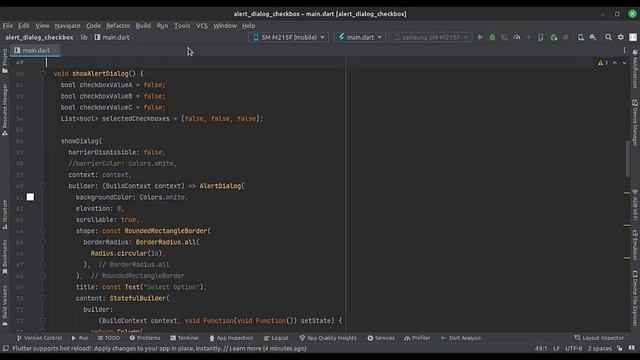Open SDK Manager toolbar icon

tap(593, 37)
